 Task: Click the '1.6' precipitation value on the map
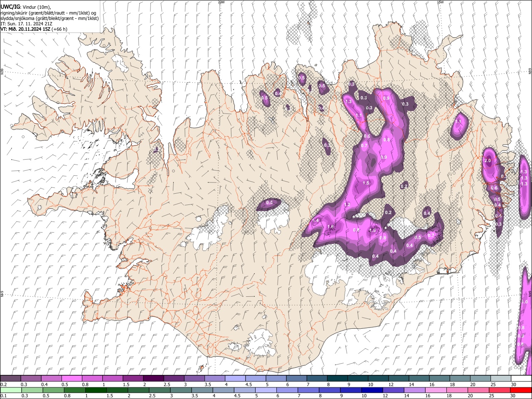click(331, 227)
